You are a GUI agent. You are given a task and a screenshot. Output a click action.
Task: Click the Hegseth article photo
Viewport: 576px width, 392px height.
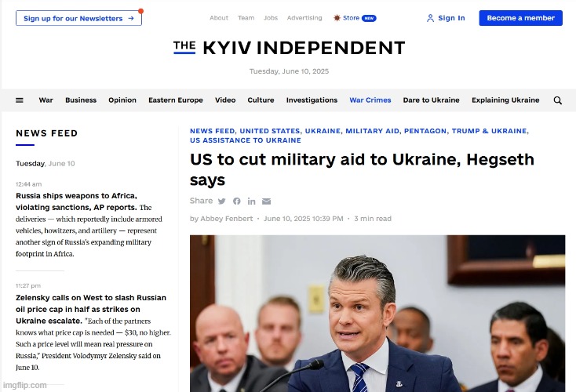(377, 314)
